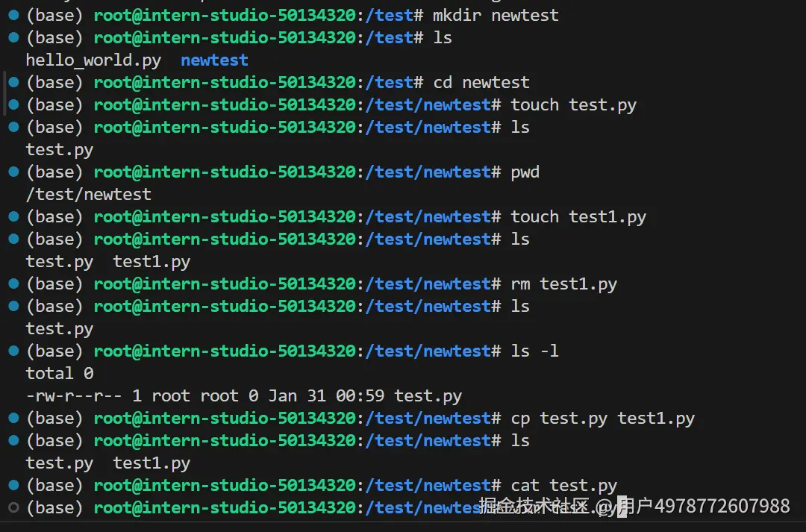806x532 pixels.
Task: Click the user watermark text at bottom right
Action: (634, 507)
